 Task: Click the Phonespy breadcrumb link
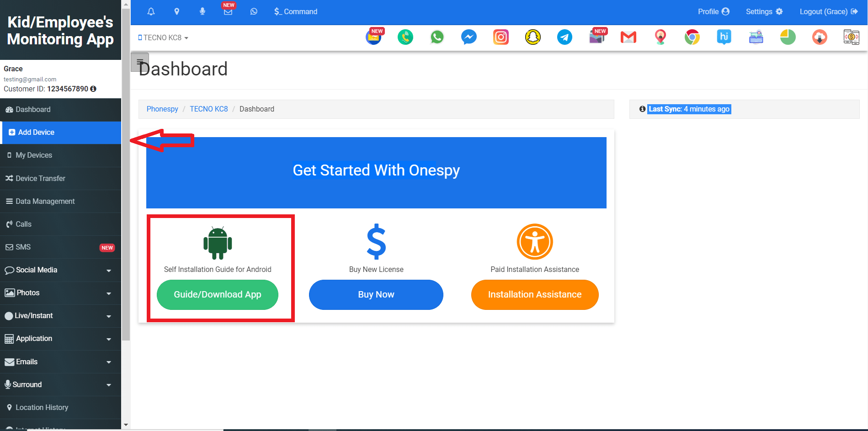(x=162, y=109)
